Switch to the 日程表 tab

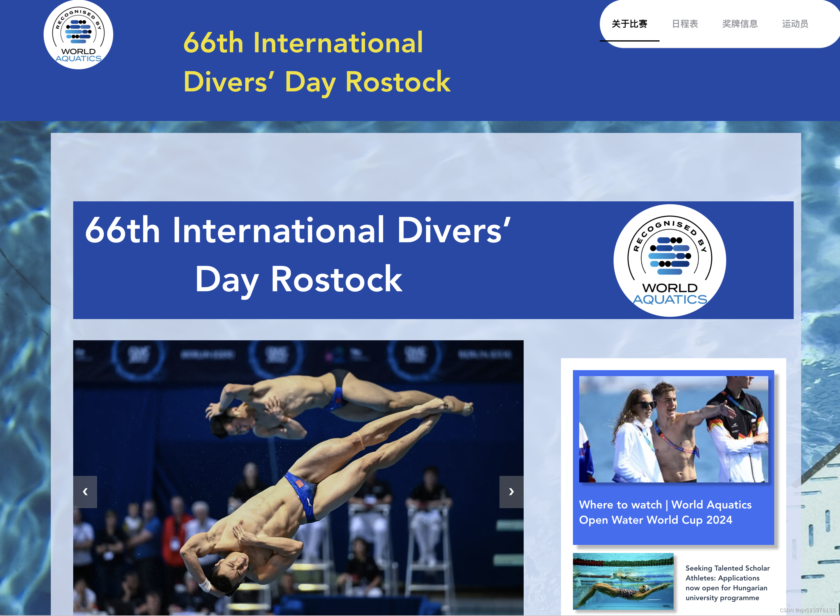pyautogui.click(x=685, y=24)
